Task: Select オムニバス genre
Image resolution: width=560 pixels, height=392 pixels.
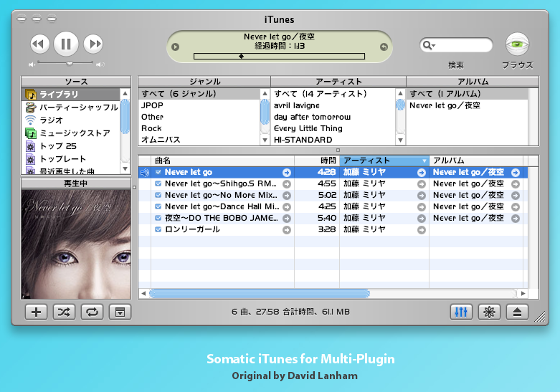Action: pyautogui.click(x=199, y=140)
